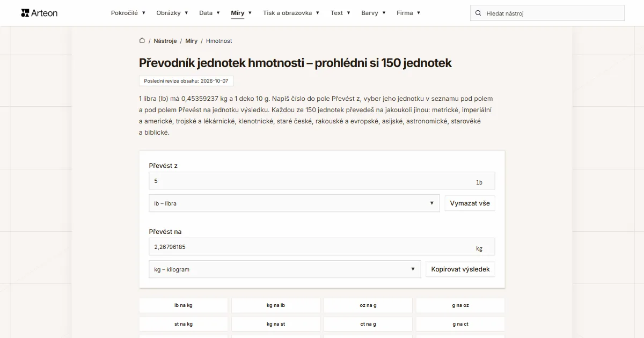Expand the Firma menu

[x=408, y=13]
